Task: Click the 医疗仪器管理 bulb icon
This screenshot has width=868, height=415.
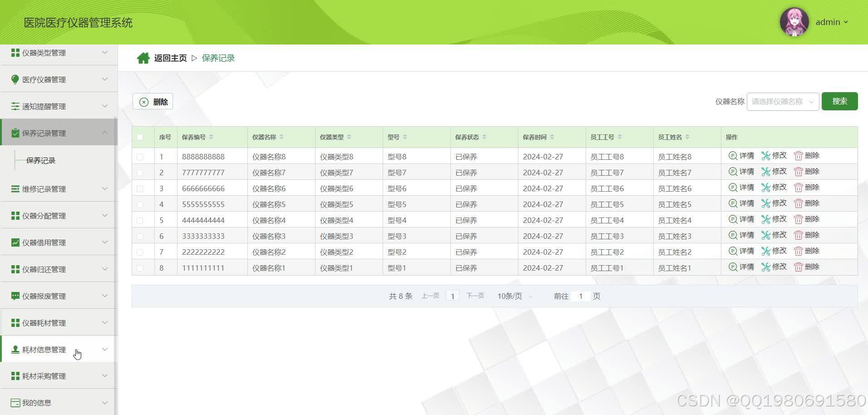Action: 15,79
